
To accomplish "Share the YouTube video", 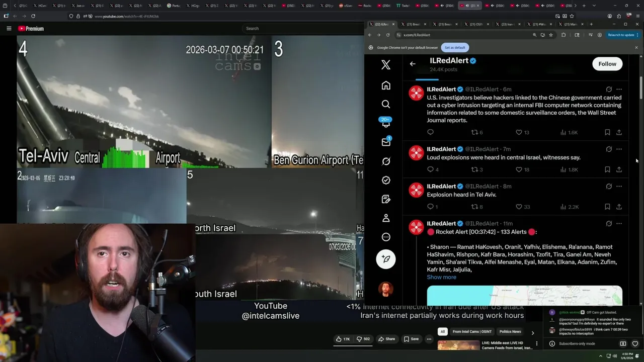I will [387, 339].
